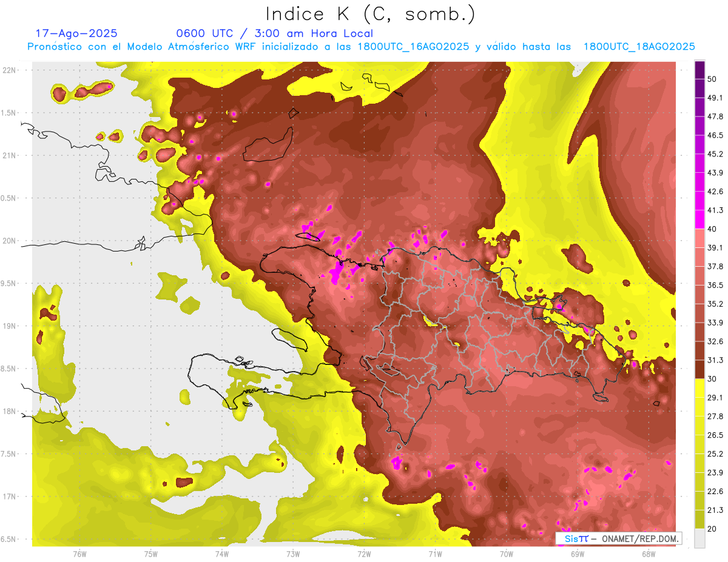Click the "50" value on the color scale
This screenshot has height=562, width=728.
click(x=712, y=79)
